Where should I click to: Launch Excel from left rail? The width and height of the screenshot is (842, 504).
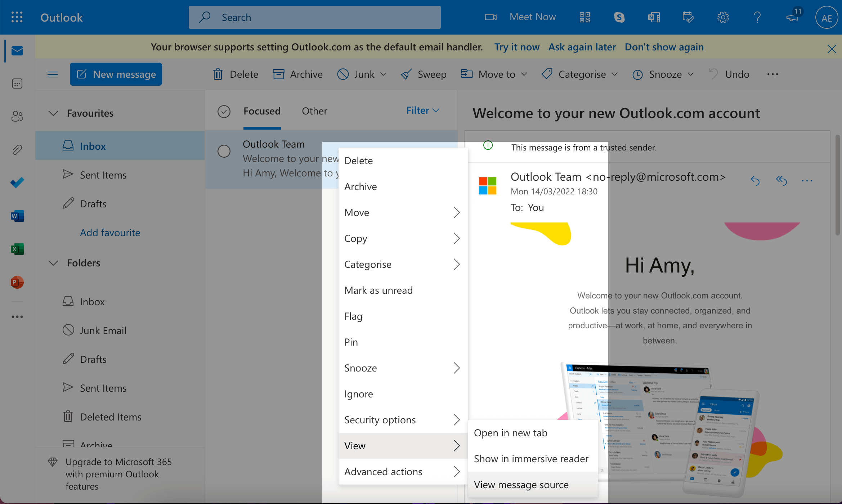point(17,249)
